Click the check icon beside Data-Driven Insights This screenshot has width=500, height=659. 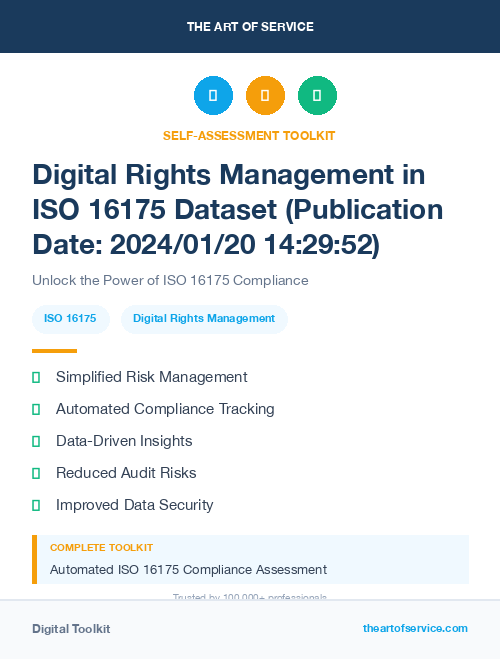36,441
